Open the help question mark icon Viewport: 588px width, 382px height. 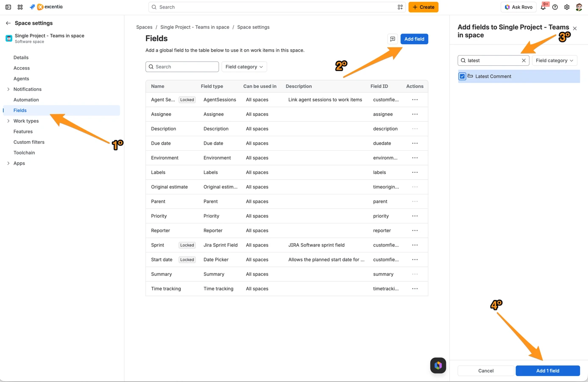click(555, 7)
